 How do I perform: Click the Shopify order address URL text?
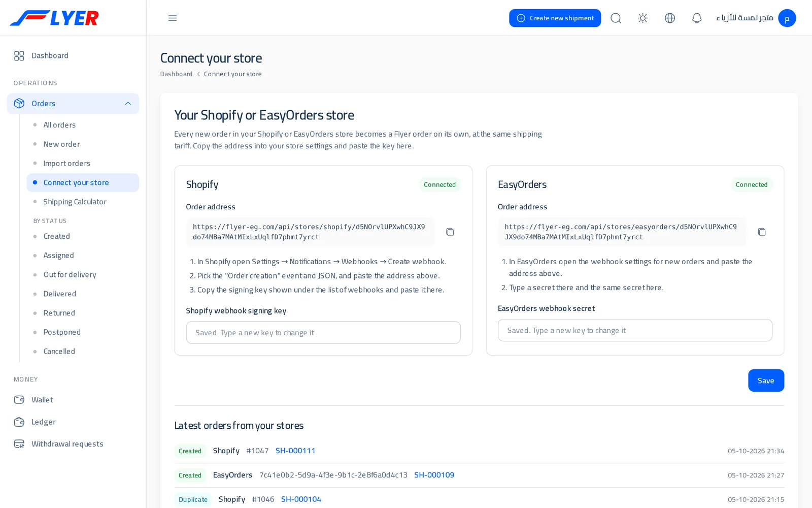tap(309, 232)
